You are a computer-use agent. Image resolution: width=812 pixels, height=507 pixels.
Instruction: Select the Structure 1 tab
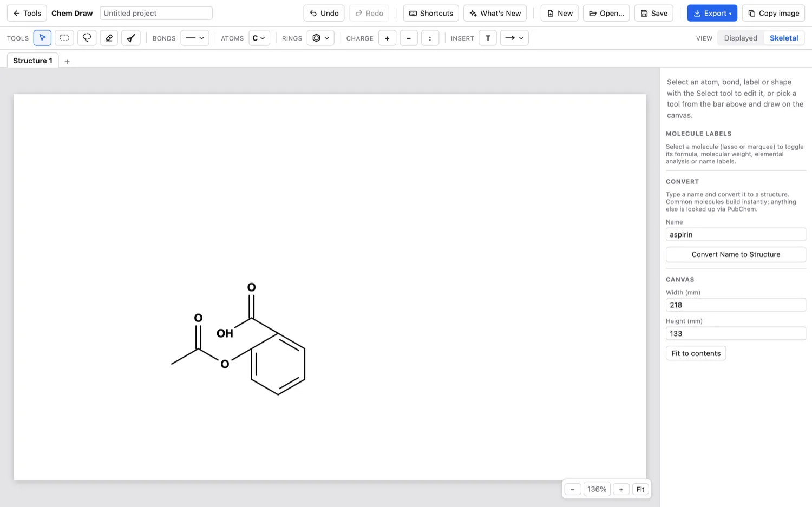[x=33, y=61]
